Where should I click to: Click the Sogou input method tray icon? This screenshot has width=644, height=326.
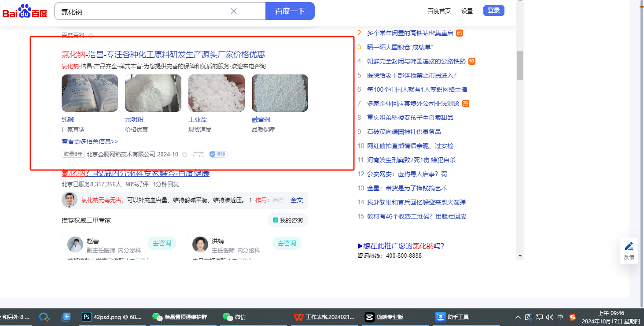click(x=573, y=317)
